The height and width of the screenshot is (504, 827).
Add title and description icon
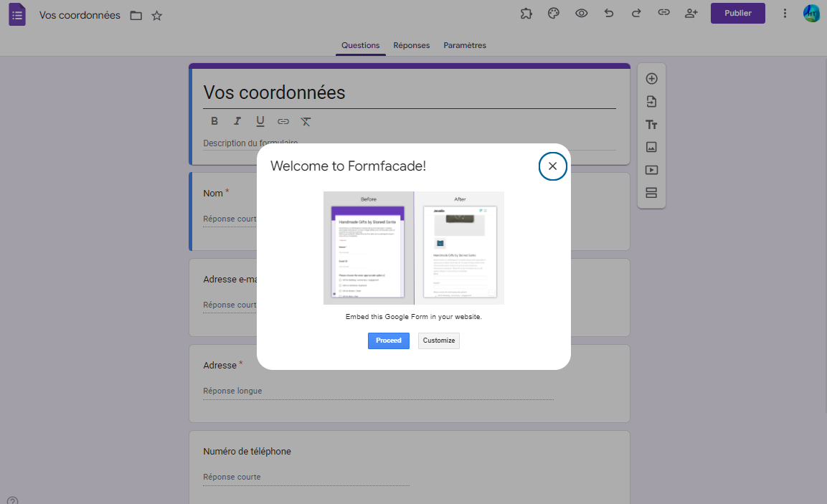pos(651,125)
